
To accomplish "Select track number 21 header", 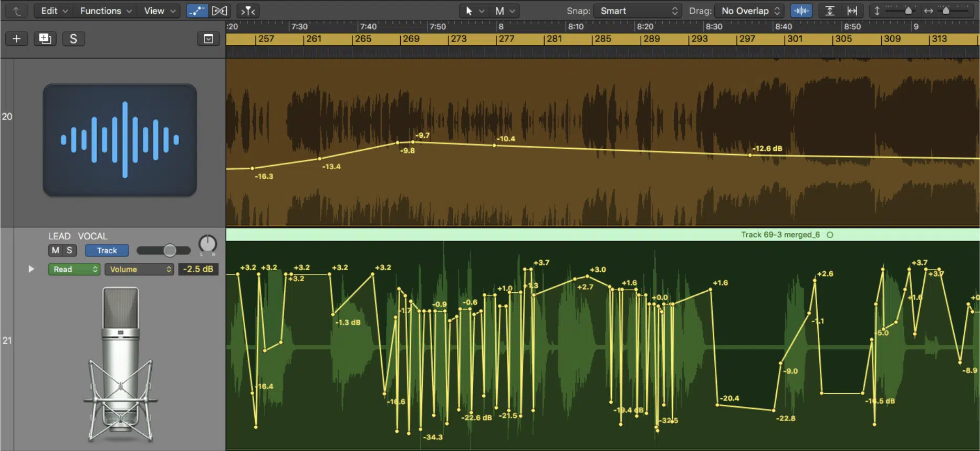I will click(x=7, y=341).
